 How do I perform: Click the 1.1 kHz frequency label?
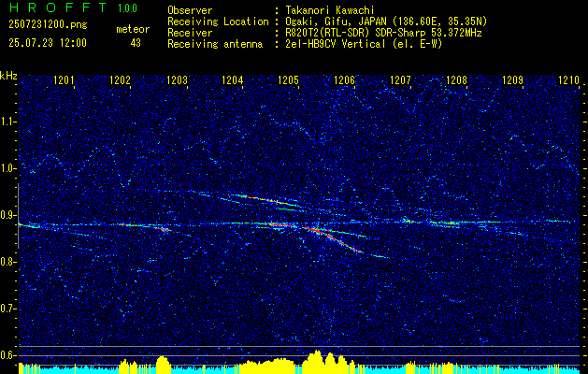(x=7, y=122)
